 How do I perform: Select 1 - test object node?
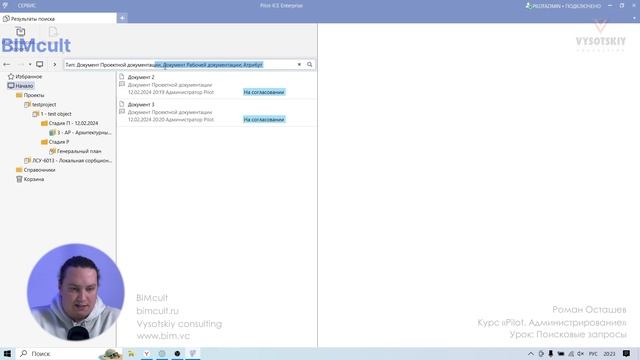56,114
